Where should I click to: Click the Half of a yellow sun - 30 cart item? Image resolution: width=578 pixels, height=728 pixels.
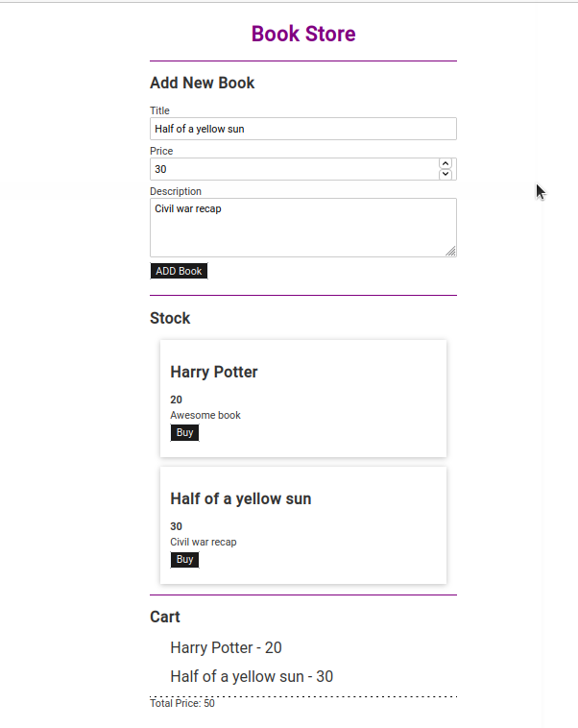(252, 676)
